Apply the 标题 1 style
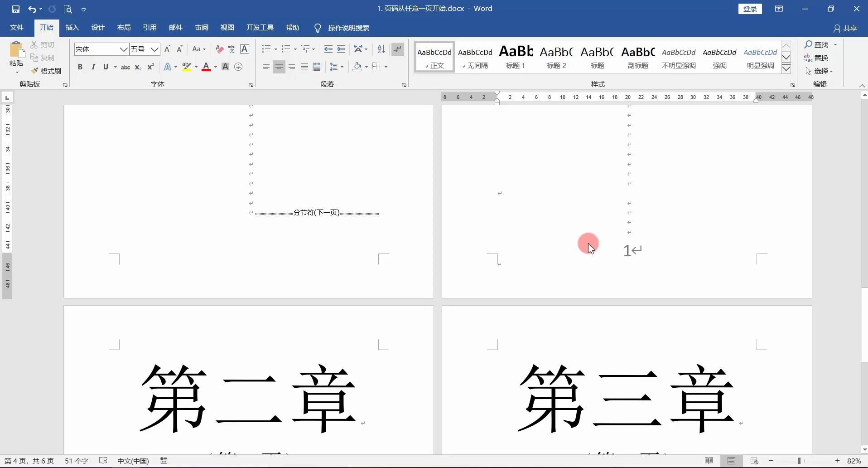The image size is (868, 468). (x=516, y=57)
